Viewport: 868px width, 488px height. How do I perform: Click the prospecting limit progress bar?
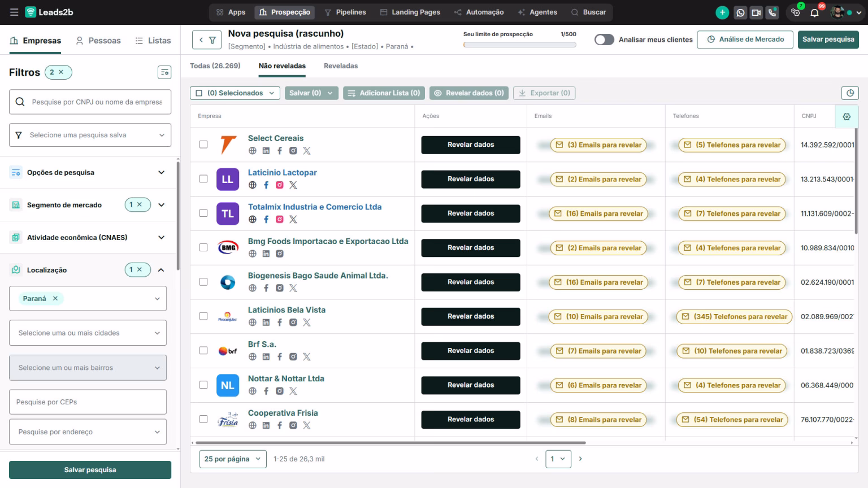[519, 45]
